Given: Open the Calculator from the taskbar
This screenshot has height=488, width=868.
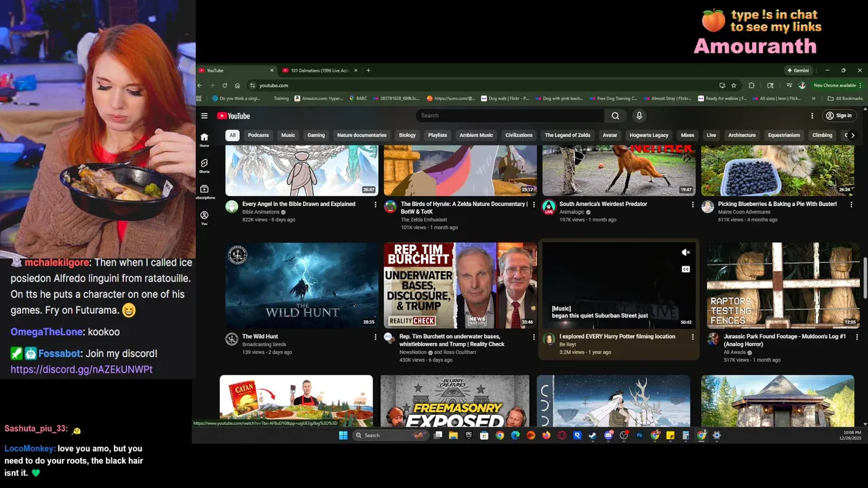Looking at the screenshot, I should 686,435.
